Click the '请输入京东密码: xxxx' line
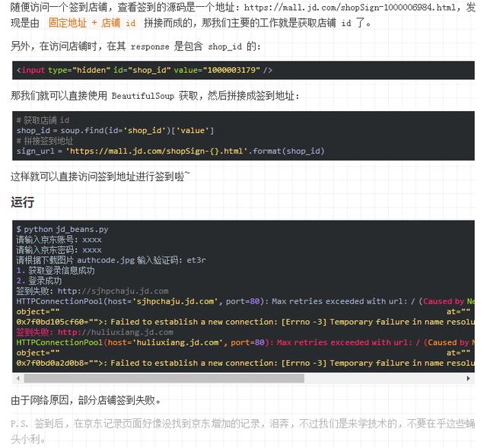Image resolution: width=487 pixels, height=448 pixels. click(59, 250)
